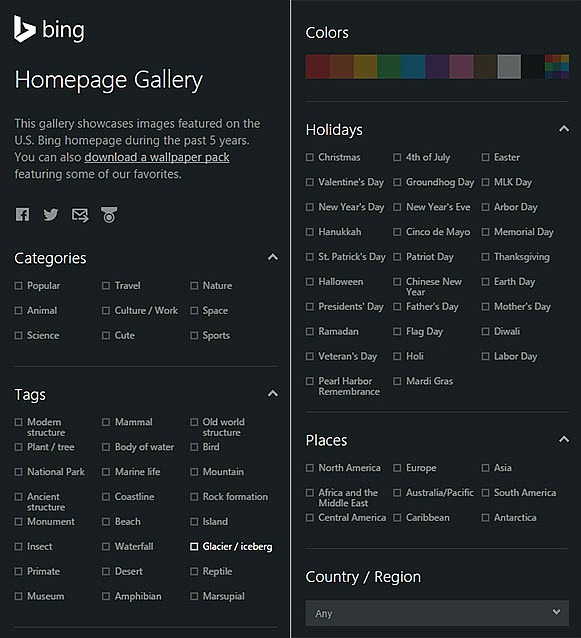The height and width of the screenshot is (638, 581).
Task: Share gallery via email icon
Action: pos(80,215)
